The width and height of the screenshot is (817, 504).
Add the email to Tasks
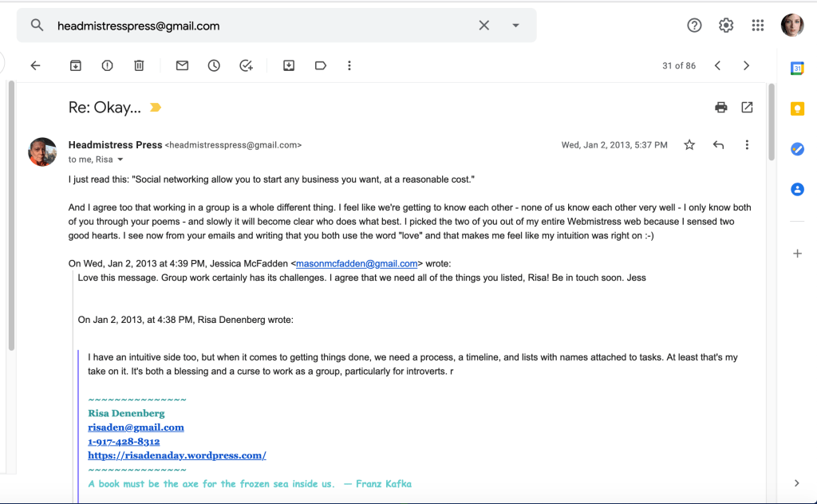(246, 65)
